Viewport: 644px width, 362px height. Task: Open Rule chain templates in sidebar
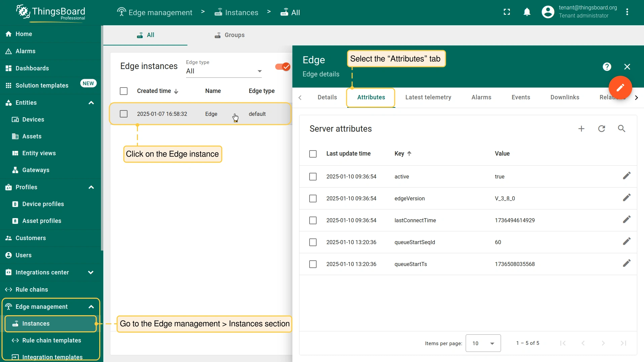51,340
